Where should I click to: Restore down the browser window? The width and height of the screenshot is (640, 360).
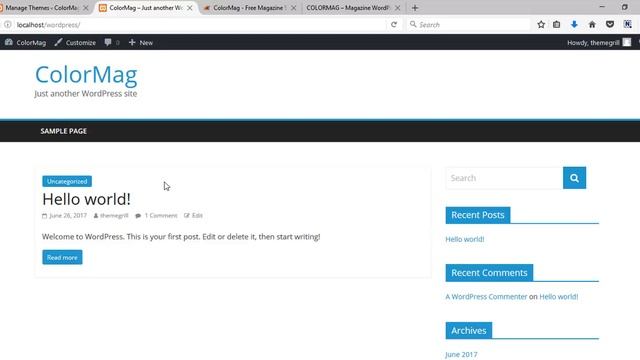pos(624,7)
